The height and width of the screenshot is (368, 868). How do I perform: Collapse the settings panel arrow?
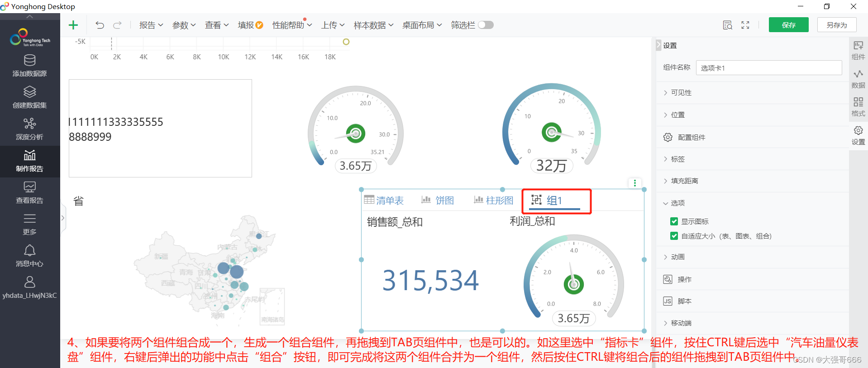[658, 45]
